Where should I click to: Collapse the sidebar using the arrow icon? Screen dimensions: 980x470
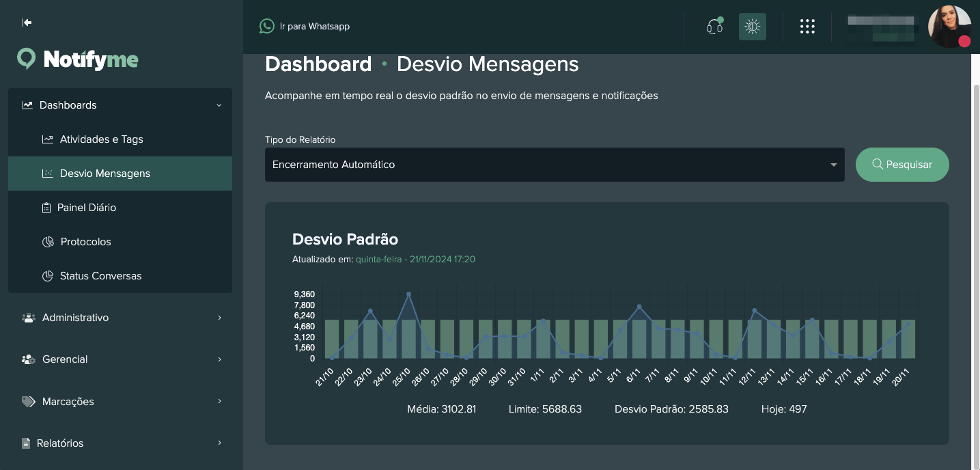(26, 22)
